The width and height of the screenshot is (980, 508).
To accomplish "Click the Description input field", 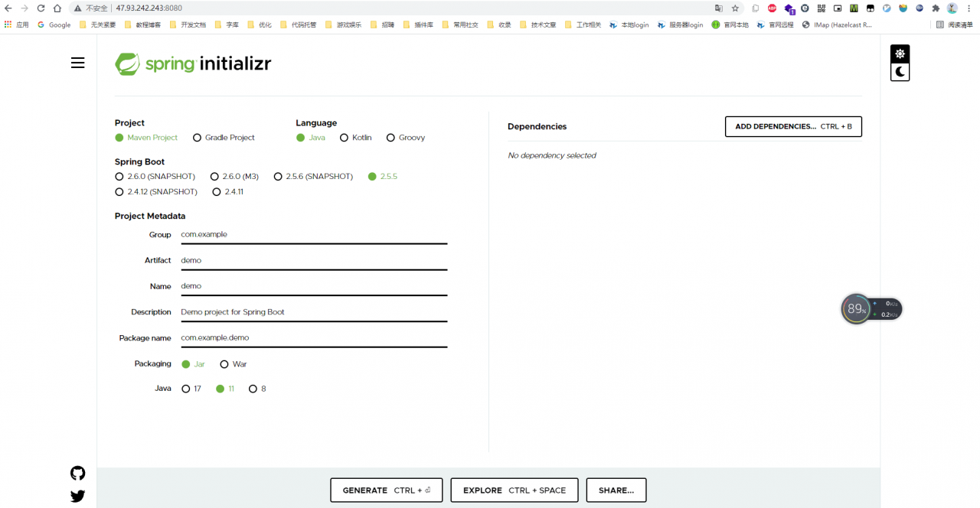I will click(x=314, y=312).
